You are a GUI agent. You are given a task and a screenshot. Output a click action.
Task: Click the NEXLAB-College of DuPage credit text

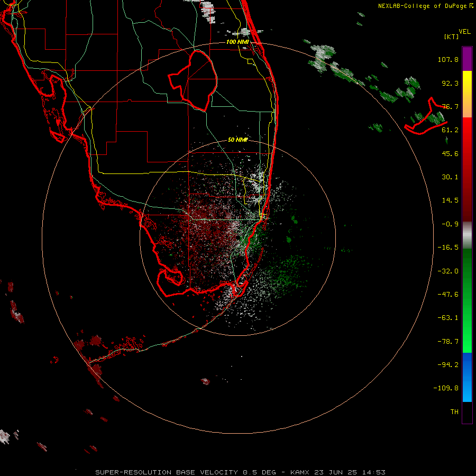425,6
